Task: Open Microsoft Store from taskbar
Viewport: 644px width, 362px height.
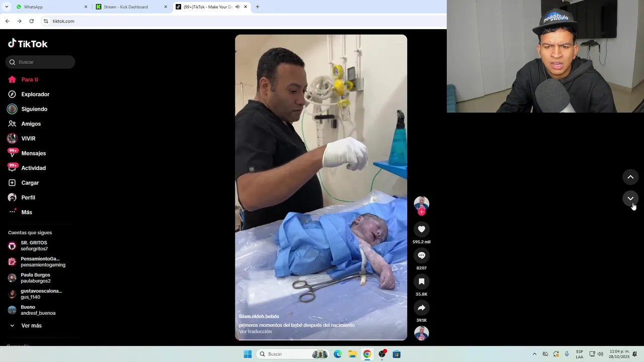Action: click(x=396, y=354)
